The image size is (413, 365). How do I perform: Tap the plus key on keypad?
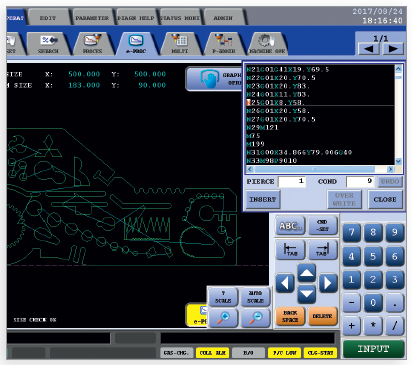[351, 326]
